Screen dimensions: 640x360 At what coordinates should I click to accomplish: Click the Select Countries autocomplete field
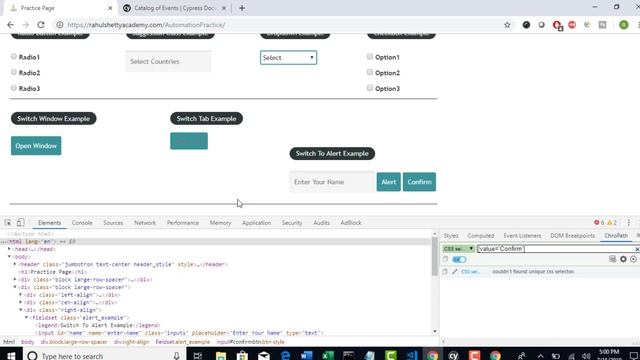pos(168,61)
